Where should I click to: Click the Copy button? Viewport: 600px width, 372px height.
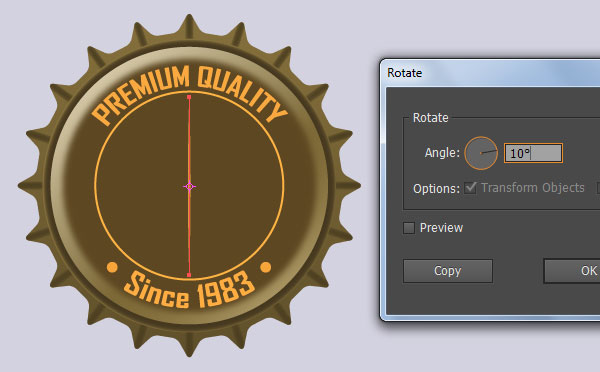point(448,271)
